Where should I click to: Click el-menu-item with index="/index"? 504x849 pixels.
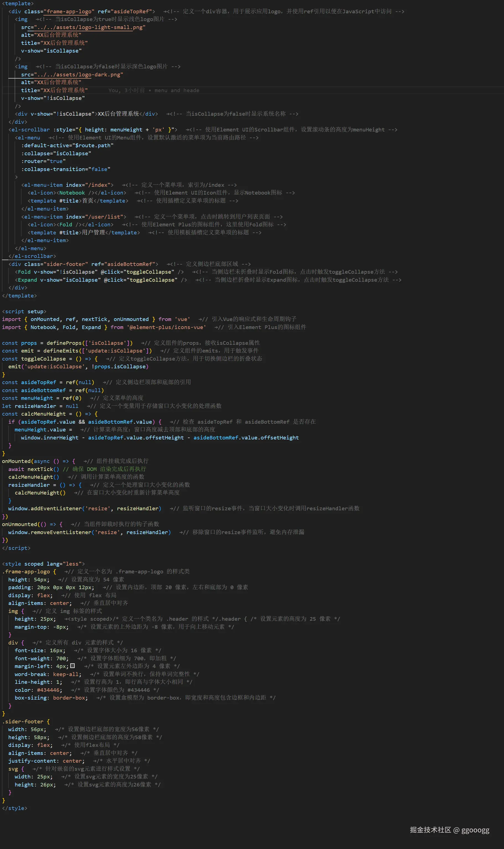click(67, 185)
